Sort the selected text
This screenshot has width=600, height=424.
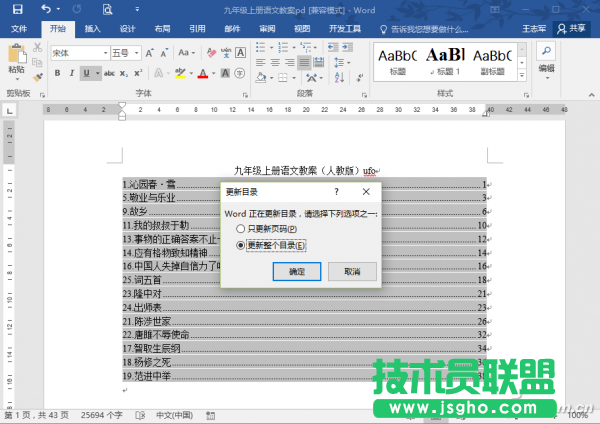pyautogui.click(x=339, y=78)
